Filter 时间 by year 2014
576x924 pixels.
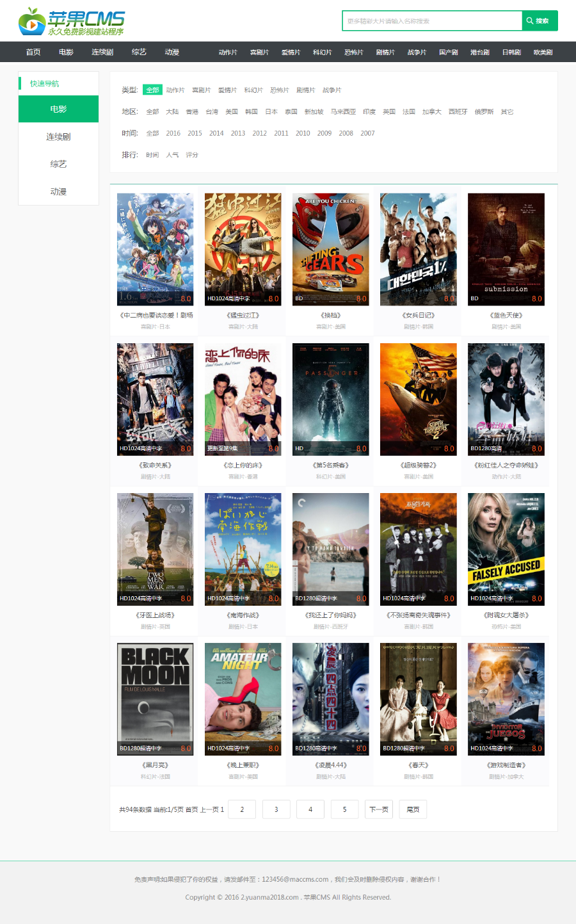(216, 134)
